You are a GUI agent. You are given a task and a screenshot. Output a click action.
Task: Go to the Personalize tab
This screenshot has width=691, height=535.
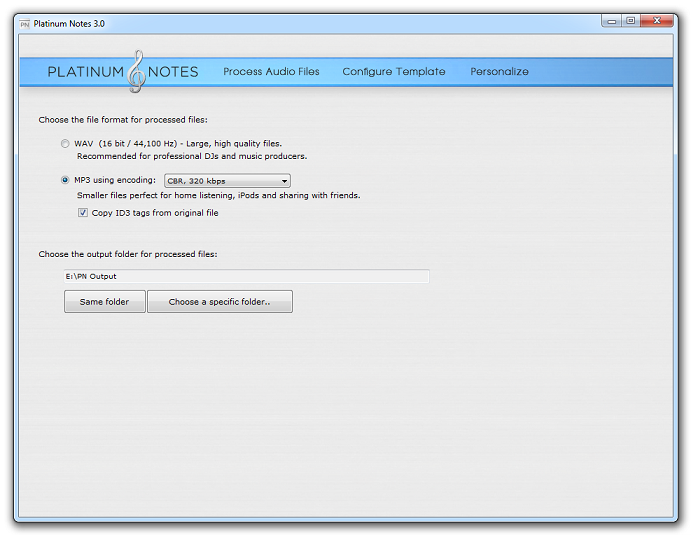(499, 72)
